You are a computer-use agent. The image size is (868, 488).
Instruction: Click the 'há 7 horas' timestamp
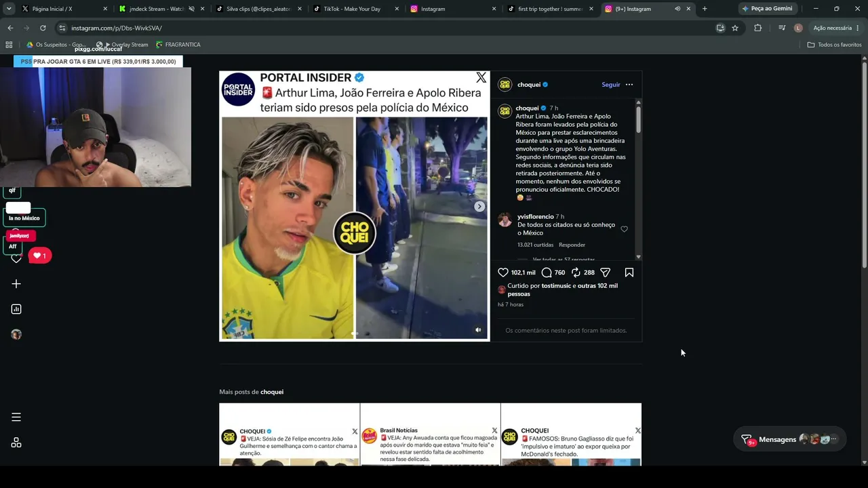511,305
